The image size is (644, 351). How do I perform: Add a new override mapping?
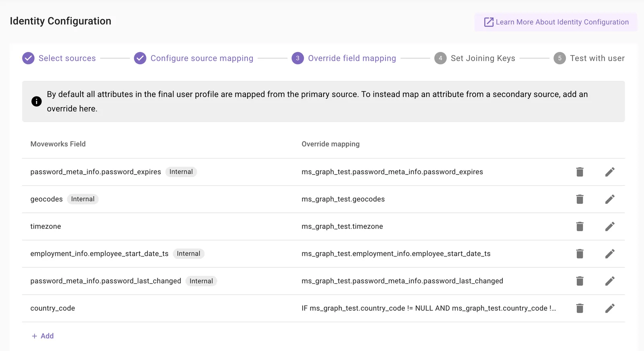click(43, 336)
